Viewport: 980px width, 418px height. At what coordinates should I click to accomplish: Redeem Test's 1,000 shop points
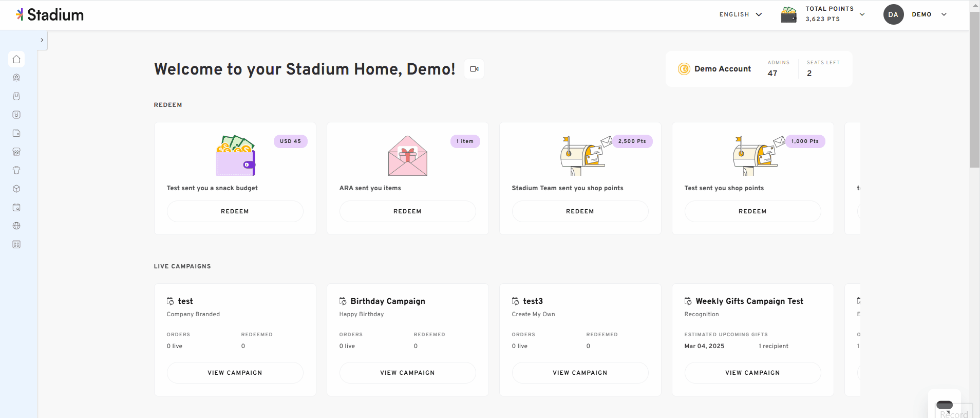[x=752, y=211]
